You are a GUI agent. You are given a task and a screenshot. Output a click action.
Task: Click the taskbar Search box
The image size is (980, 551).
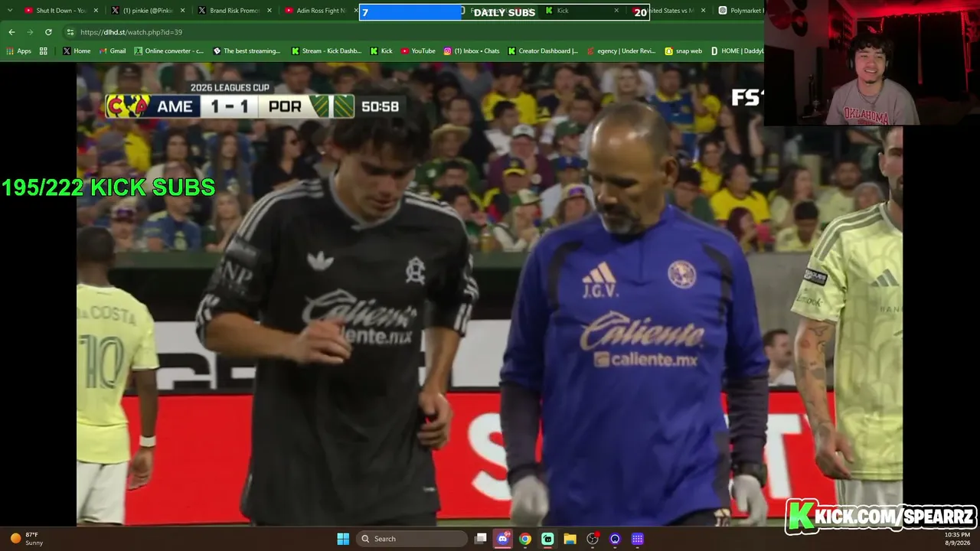413,539
